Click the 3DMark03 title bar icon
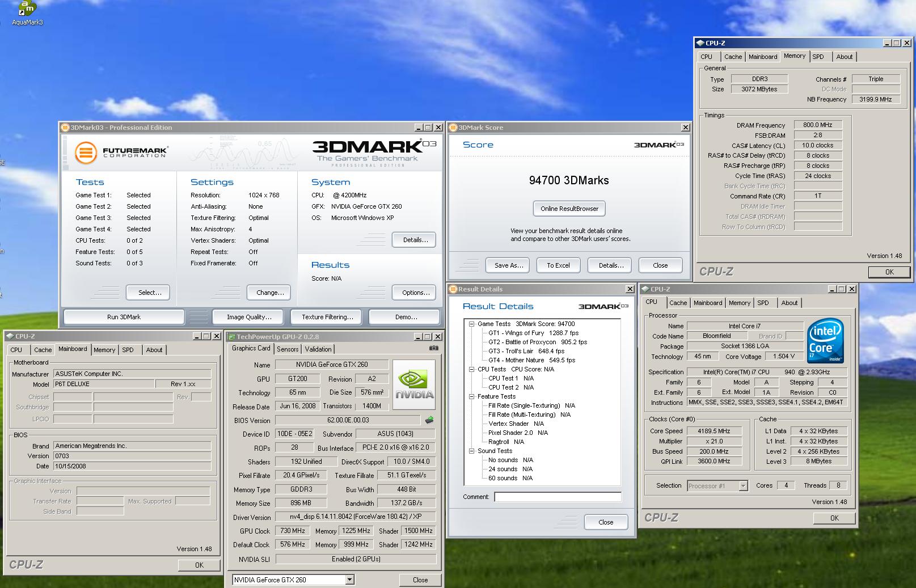Viewport: 916px width, 588px height. pos(65,128)
